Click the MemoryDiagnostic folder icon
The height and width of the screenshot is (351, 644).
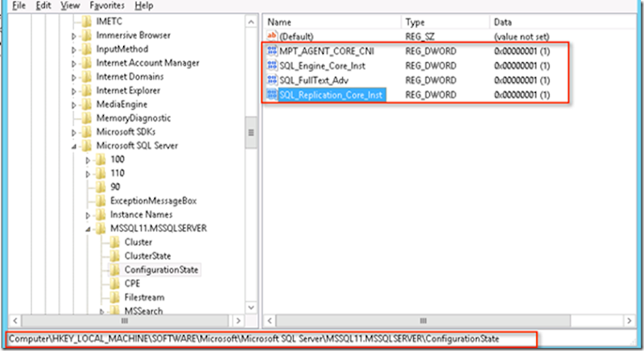(86, 118)
